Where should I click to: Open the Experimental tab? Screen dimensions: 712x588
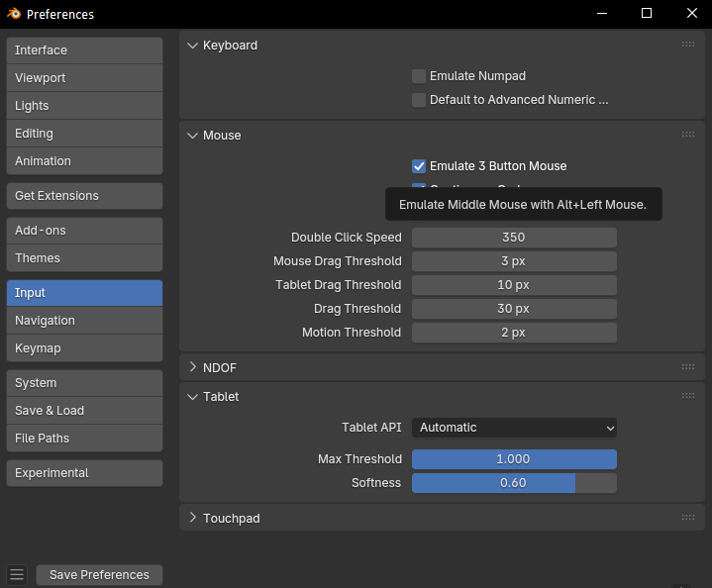[x=84, y=473]
